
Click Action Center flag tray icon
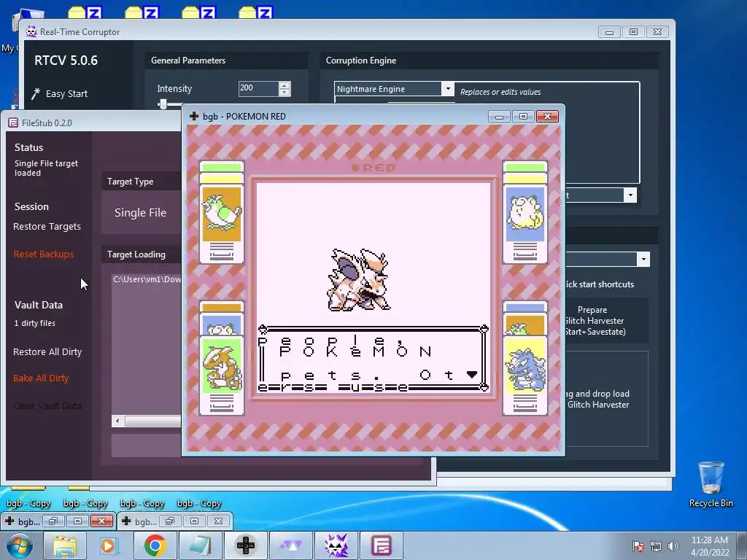click(638, 545)
